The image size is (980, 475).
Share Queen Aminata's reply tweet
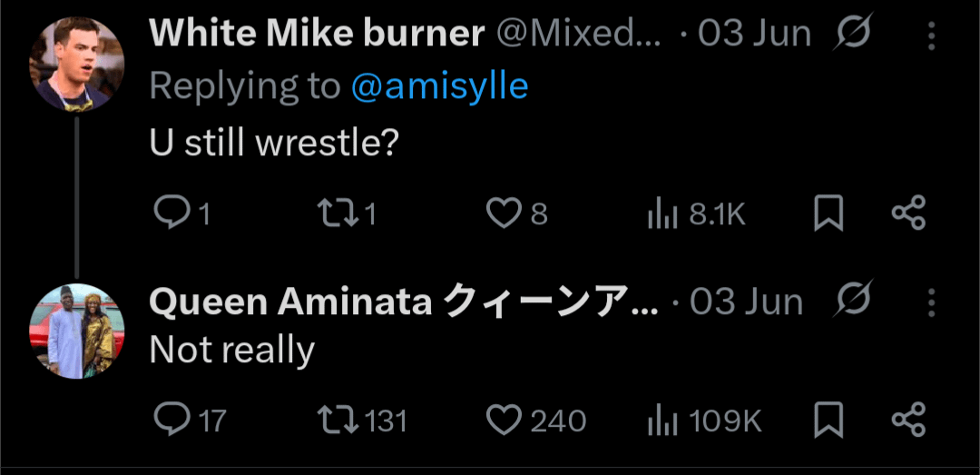click(908, 421)
